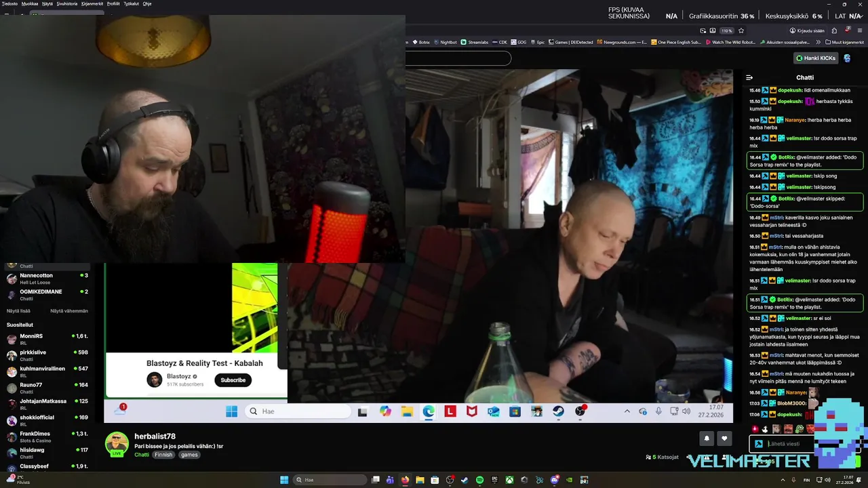Open the Streamlabs bookmark
The height and width of the screenshot is (488, 868).
click(x=474, y=42)
